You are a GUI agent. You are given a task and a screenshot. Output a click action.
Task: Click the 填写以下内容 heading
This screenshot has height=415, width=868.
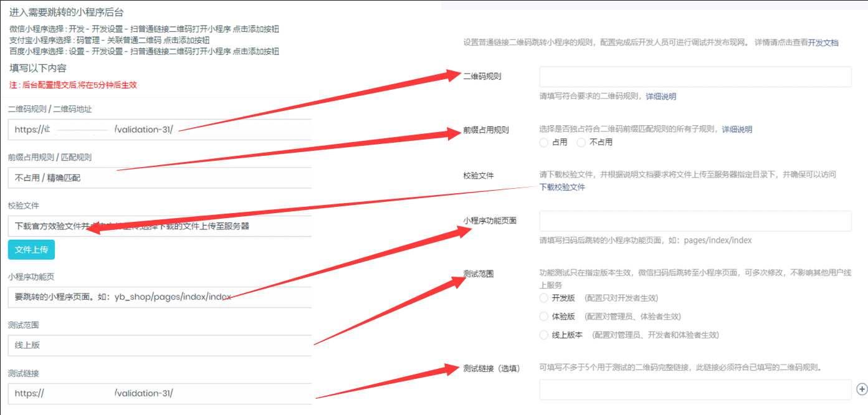tap(38, 68)
